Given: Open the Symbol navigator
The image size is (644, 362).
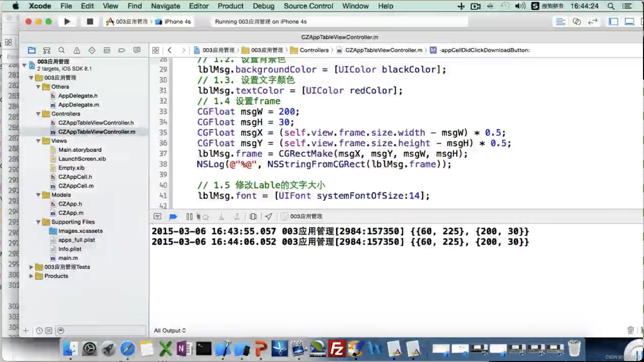Looking at the screenshot, I should 47,50.
